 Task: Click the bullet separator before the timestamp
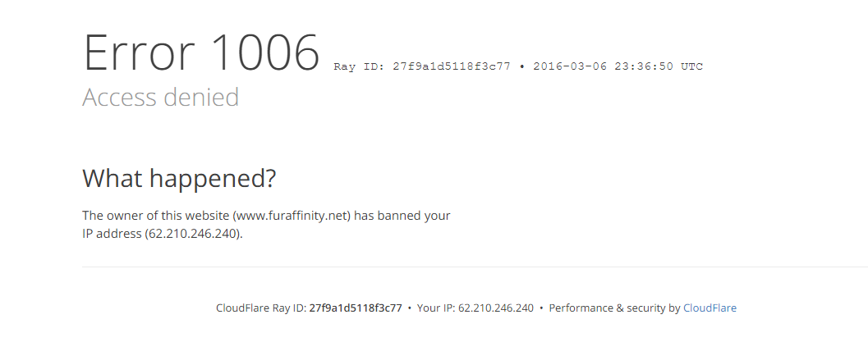[x=523, y=66]
